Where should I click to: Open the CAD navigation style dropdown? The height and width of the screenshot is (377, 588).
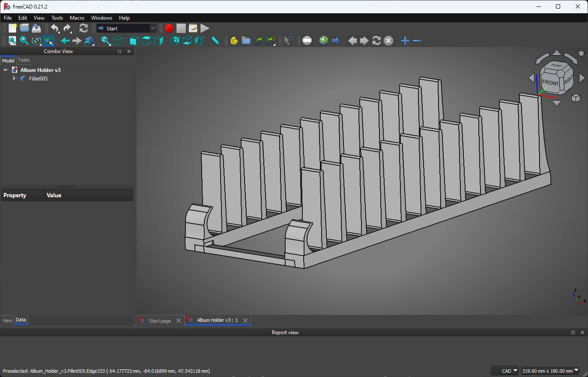(504, 371)
